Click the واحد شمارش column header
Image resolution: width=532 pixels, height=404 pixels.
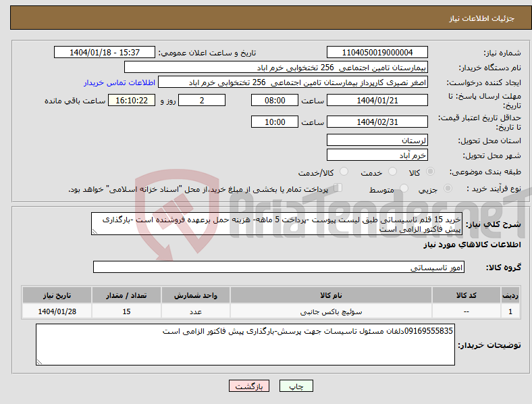point(196,295)
